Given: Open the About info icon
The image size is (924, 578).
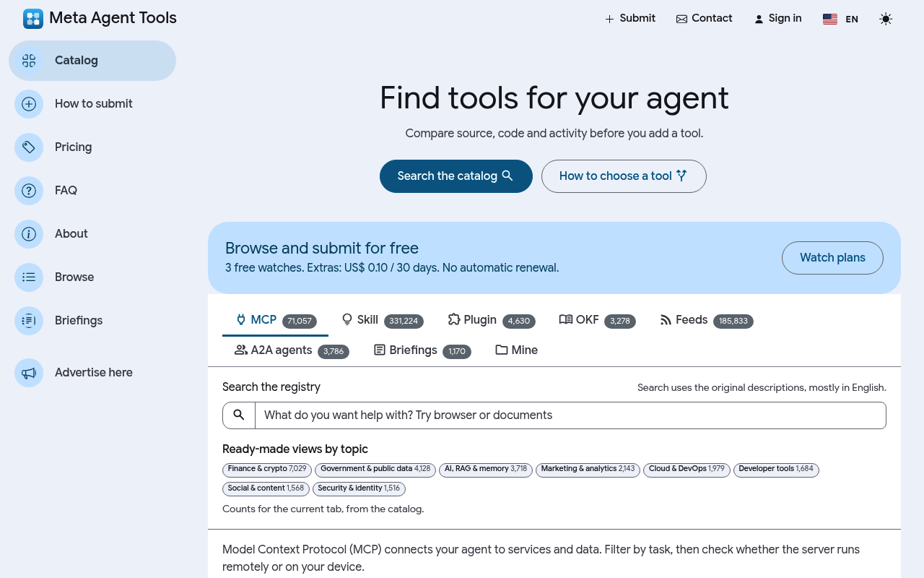Looking at the screenshot, I should [29, 234].
